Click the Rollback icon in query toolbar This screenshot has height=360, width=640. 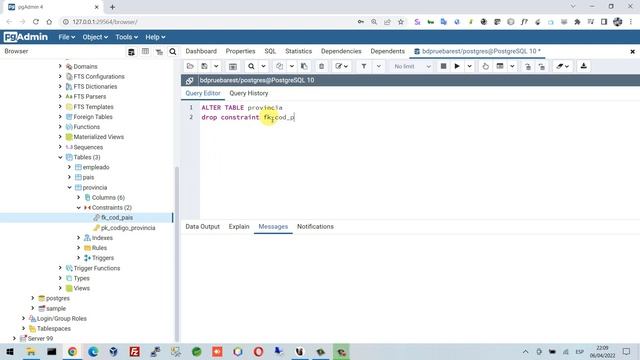click(x=542, y=67)
